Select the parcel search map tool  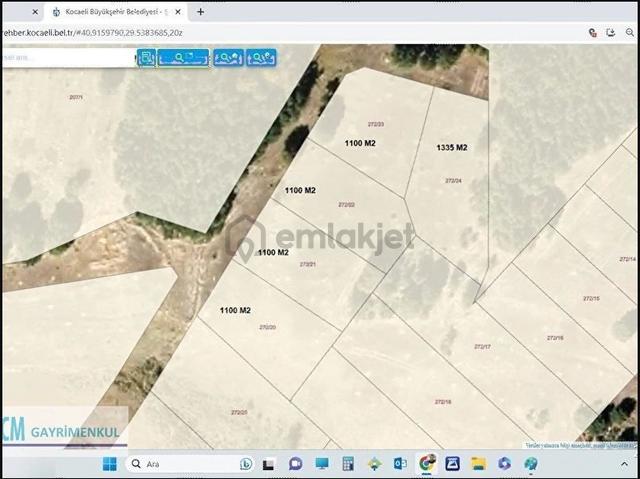point(229,58)
